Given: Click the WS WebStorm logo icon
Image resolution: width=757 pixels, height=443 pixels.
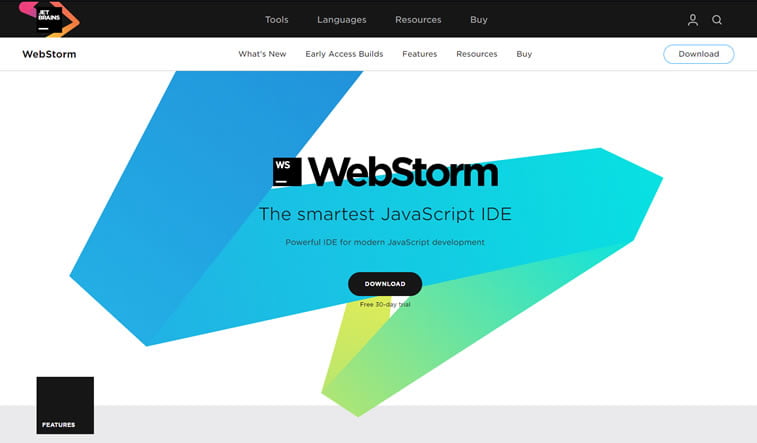Looking at the screenshot, I should coord(287,172).
